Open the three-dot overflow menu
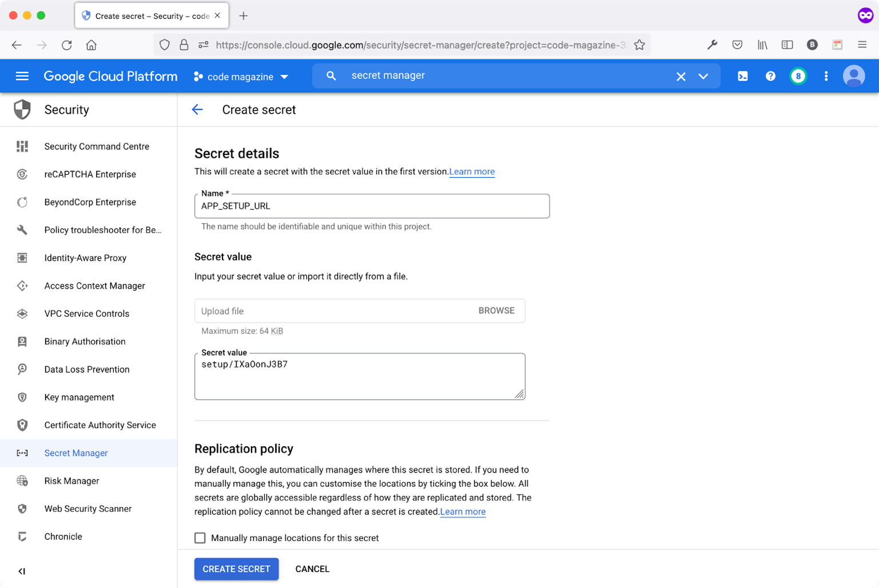The image size is (879, 588). coord(825,75)
